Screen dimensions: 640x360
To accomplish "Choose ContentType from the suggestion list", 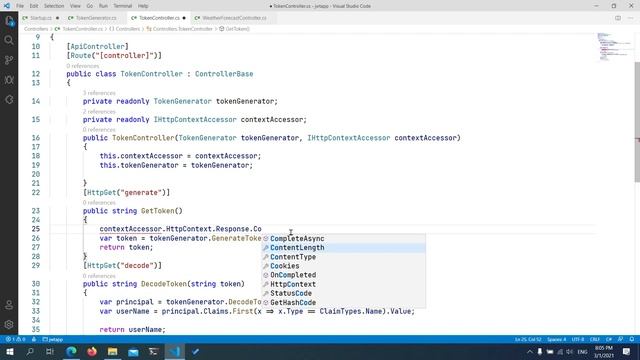I will pos(343,257).
